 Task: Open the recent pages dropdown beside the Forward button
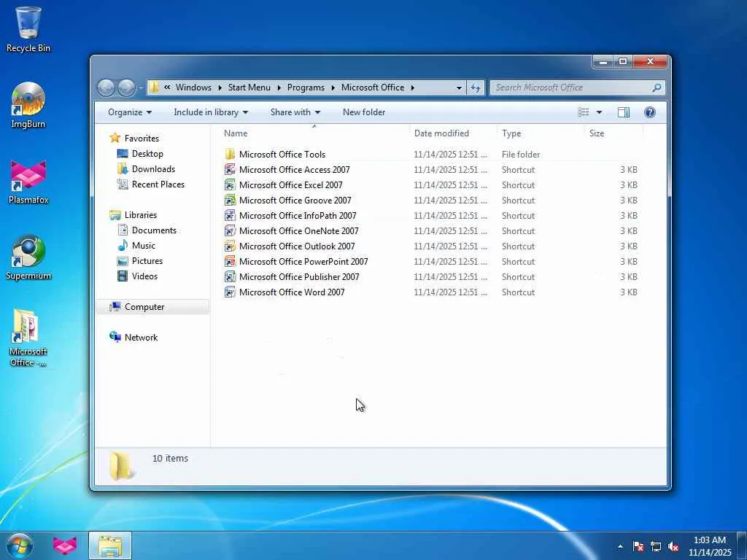pos(141,88)
